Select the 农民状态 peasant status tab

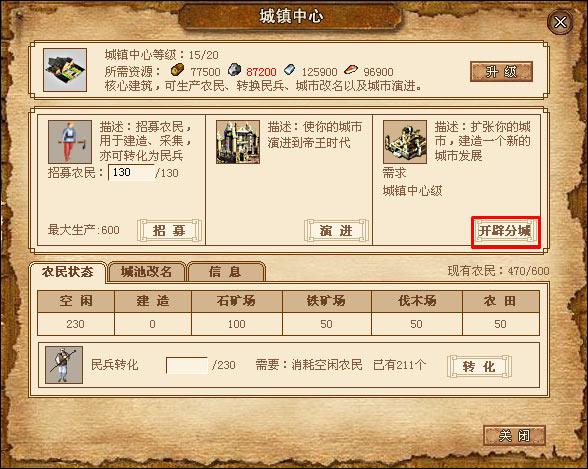(x=68, y=272)
